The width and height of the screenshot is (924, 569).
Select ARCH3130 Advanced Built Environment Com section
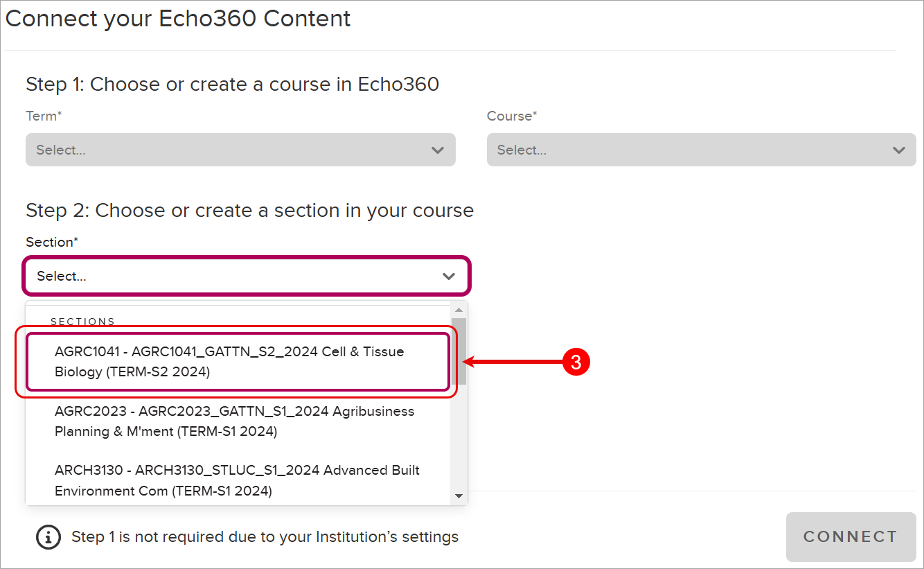(x=238, y=480)
